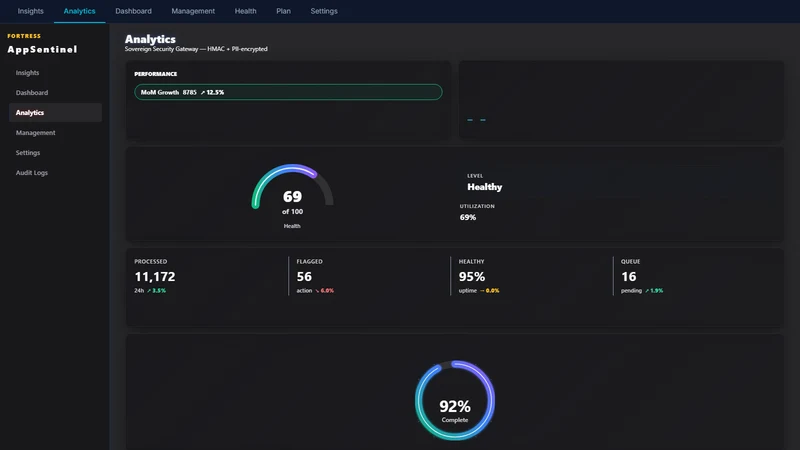This screenshot has height=450, width=800.
Task: Click the Analytics page heading
Action: tap(150, 39)
